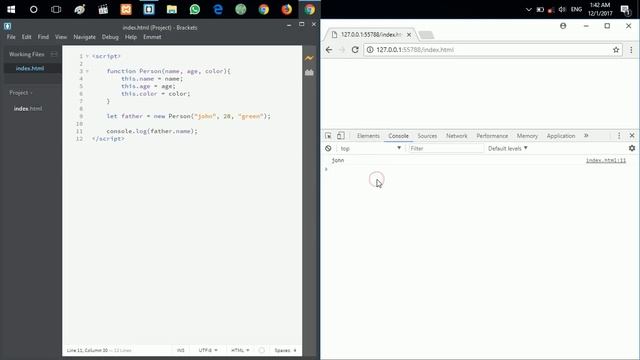Open the Windows Start menu
The height and width of the screenshot is (360, 640).
click(11, 9)
